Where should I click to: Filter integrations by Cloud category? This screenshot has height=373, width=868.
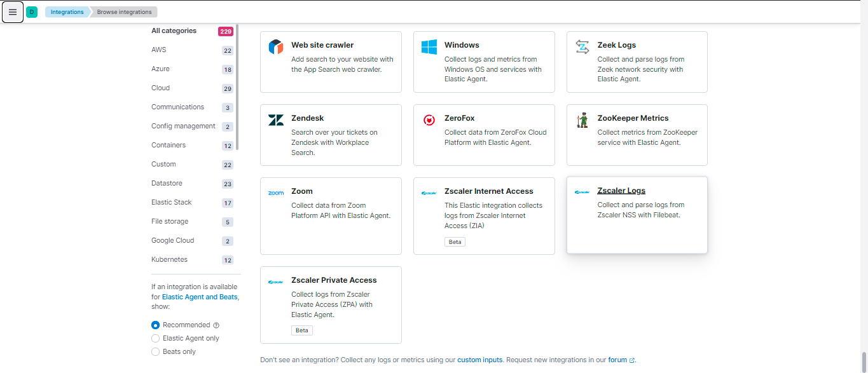160,88
